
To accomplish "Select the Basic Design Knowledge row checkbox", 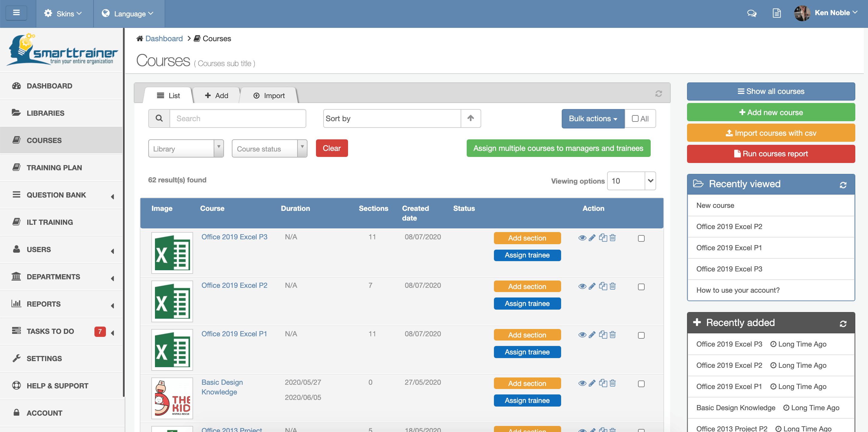I will (641, 384).
